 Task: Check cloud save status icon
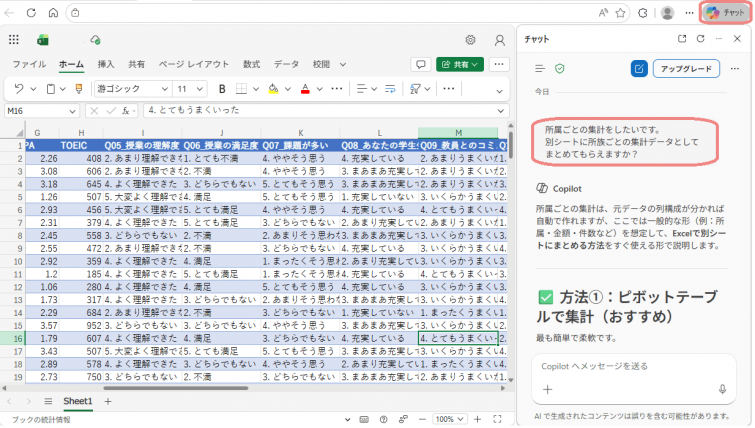[95, 40]
